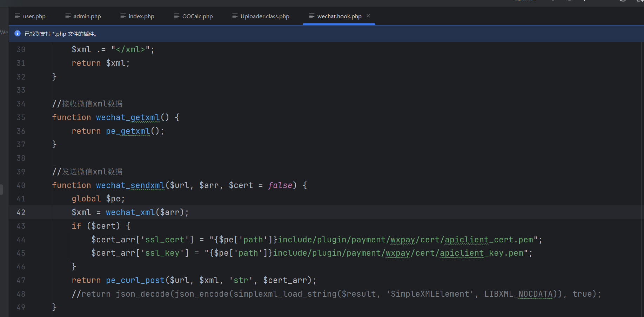This screenshot has height=317, width=644.
Task: Click the wechat_getxml function name
Action: point(128,118)
